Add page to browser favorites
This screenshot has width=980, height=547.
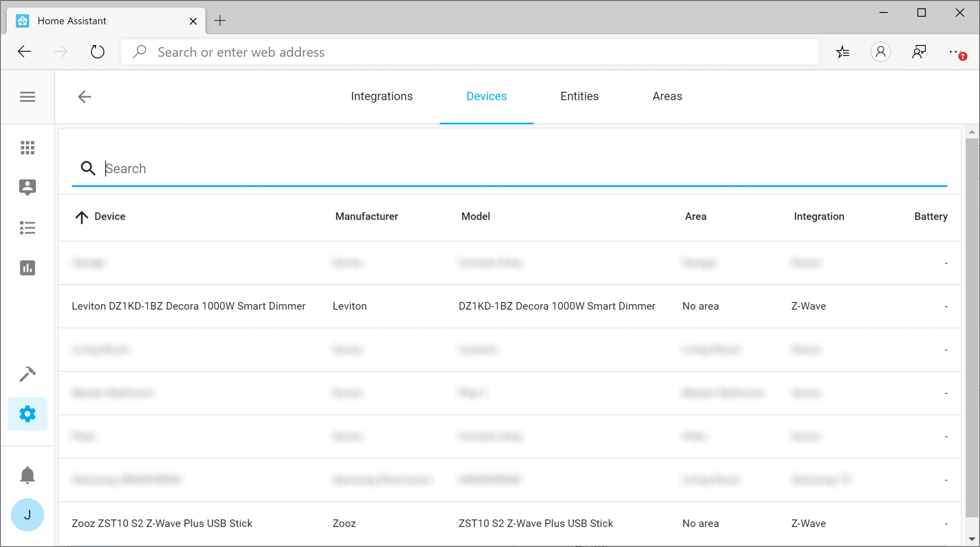[x=843, y=52]
